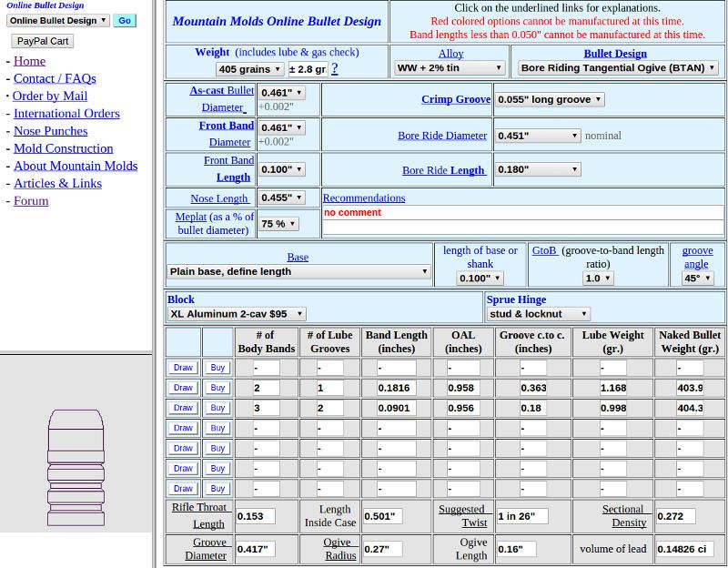Open the Base explanation link

pyautogui.click(x=298, y=257)
